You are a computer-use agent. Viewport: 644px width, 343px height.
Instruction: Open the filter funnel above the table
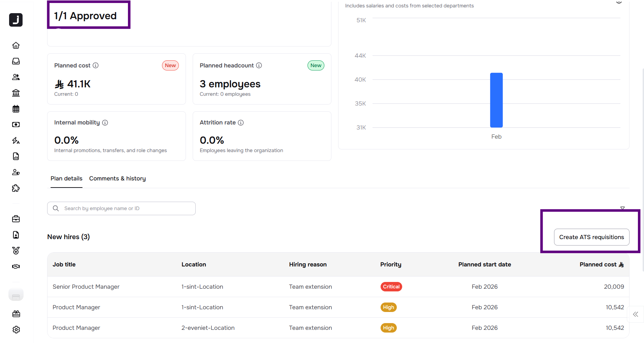(x=622, y=208)
